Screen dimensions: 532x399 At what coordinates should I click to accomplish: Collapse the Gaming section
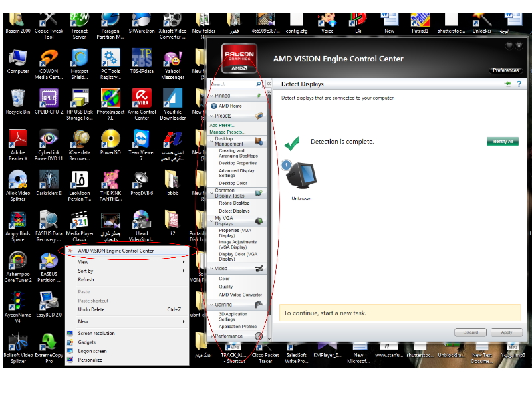click(212, 305)
